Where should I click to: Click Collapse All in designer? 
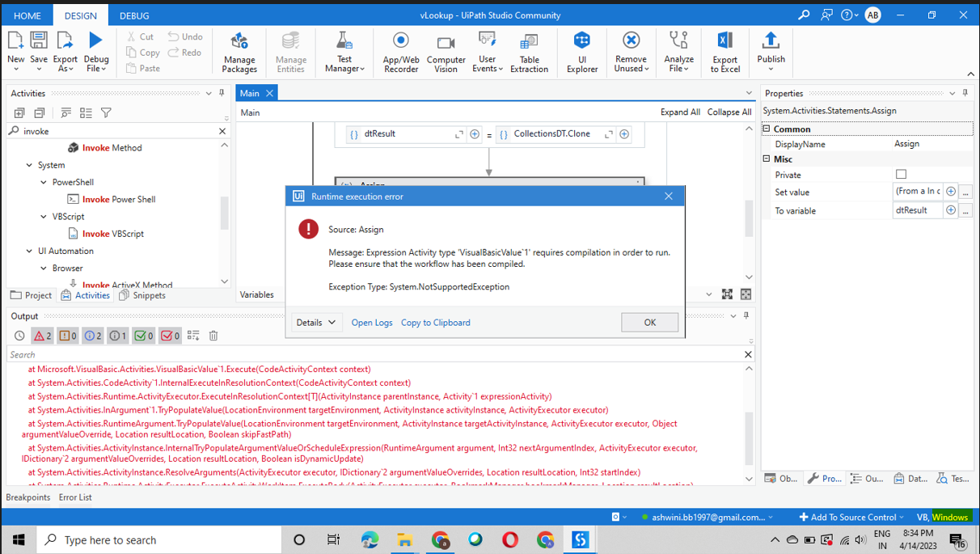(x=729, y=112)
